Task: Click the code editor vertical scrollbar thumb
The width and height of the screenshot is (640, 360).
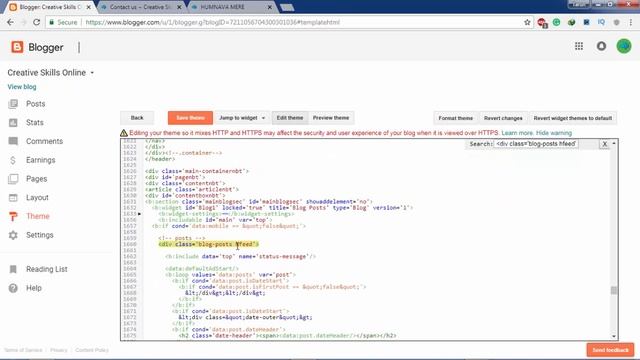Action: coord(614,290)
